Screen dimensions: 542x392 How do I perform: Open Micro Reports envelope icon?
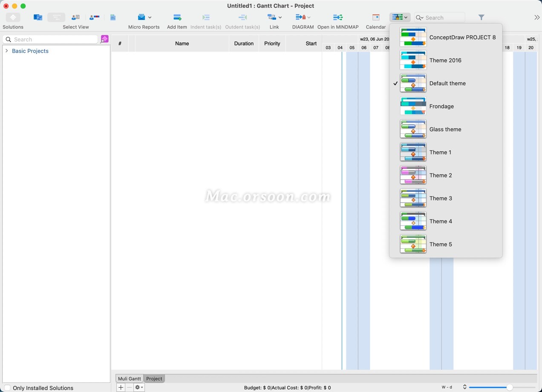[x=141, y=17]
